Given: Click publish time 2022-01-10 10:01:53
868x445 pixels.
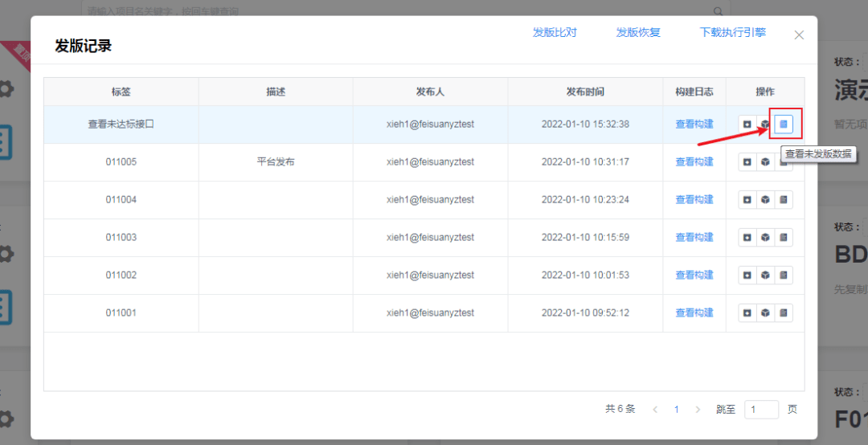Looking at the screenshot, I should coord(585,275).
